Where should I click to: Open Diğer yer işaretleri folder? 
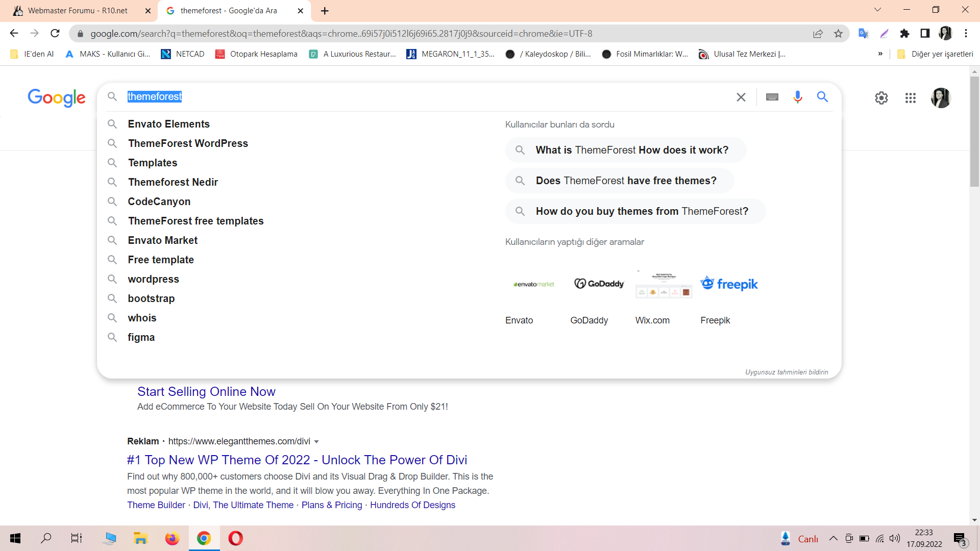tap(936, 54)
